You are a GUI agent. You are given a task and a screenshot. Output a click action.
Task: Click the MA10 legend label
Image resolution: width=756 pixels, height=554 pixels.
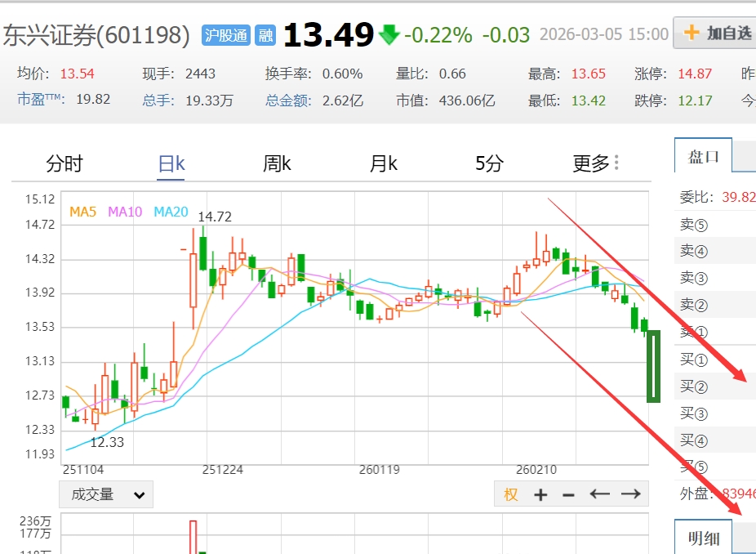click(125, 212)
